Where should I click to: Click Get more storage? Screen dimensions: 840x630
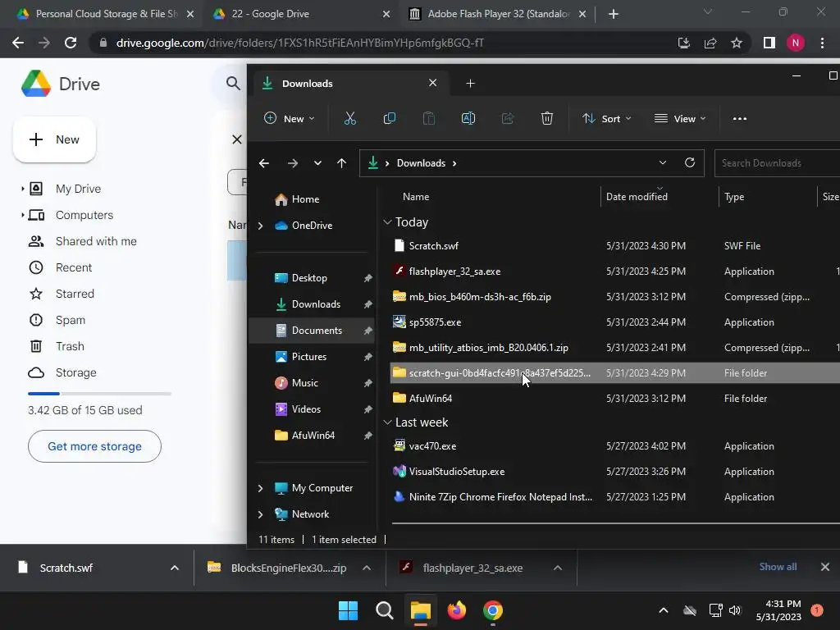94,446
